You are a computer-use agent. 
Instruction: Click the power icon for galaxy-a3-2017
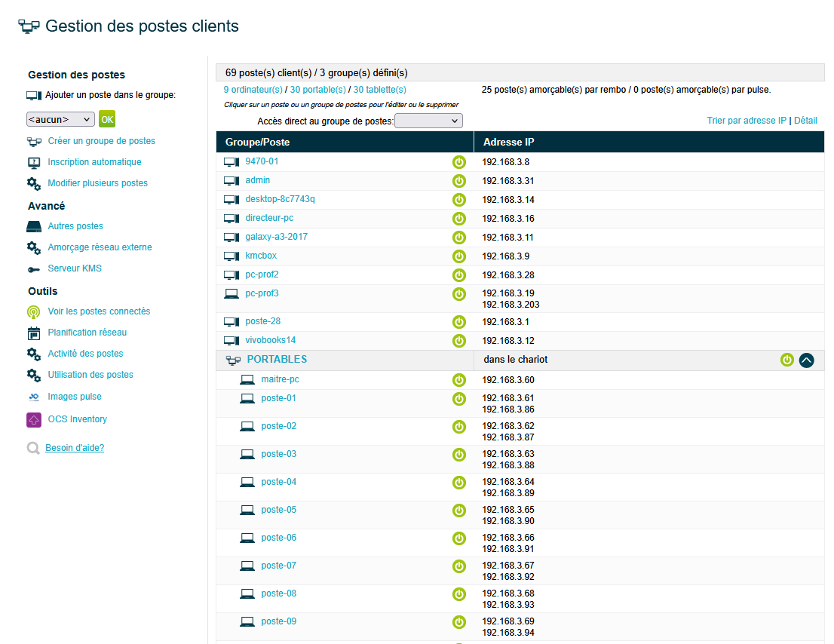coord(459,238)
